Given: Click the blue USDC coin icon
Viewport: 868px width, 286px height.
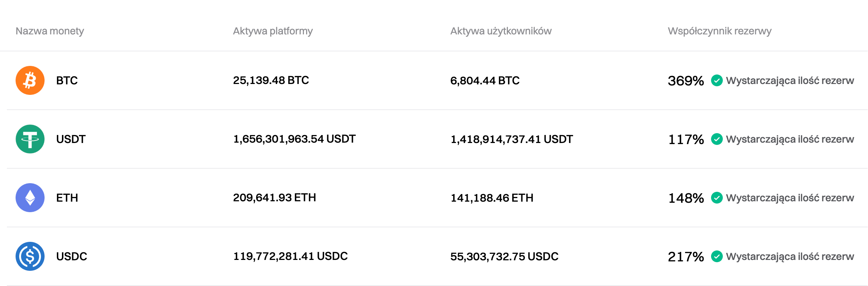Looking at the screenshot, I should tap(30, 256).
